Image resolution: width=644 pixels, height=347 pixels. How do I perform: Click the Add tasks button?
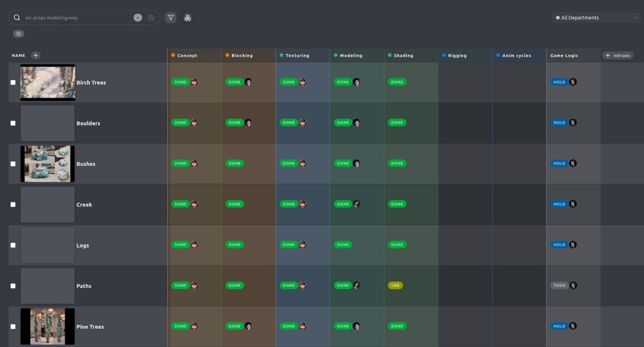pyautogui.click(x=618, y=55)
